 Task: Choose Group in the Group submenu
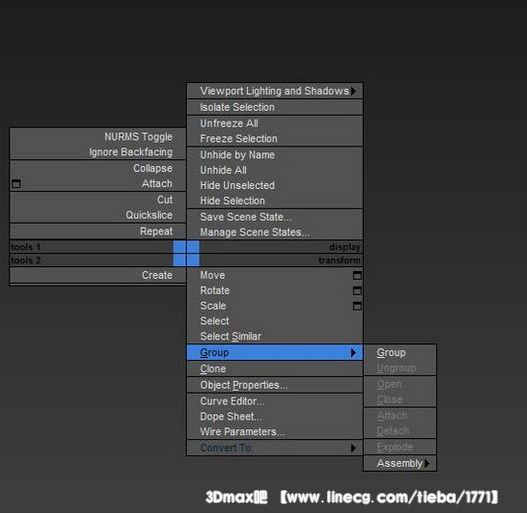point(400,353)
